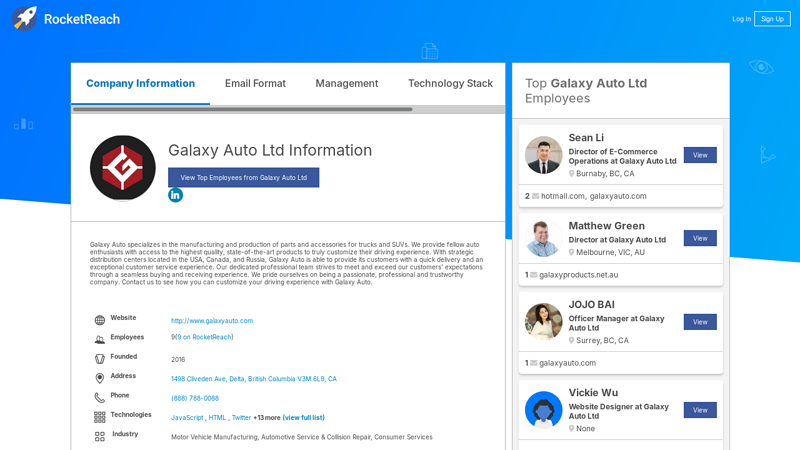Click the envelope icon in JOJO BAI's card

(x=534, y=363)
